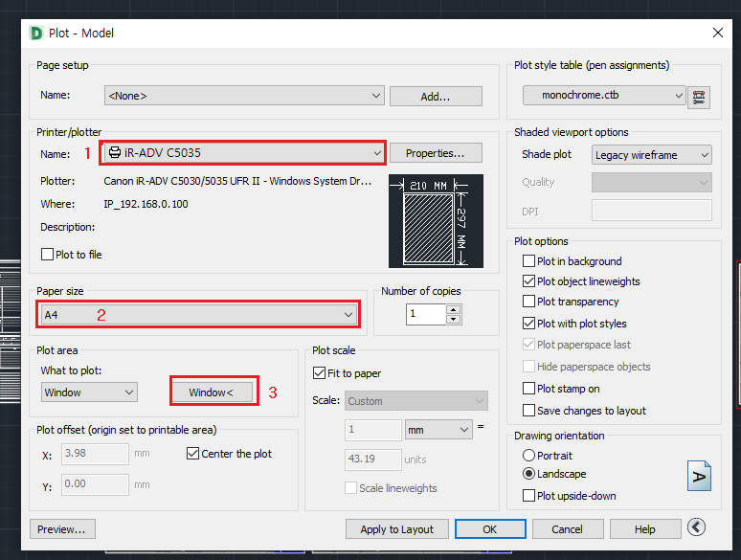This screenshot has height=560, width=741.
Task: Increase number of copies spinner up
Action: click(454, 310)
